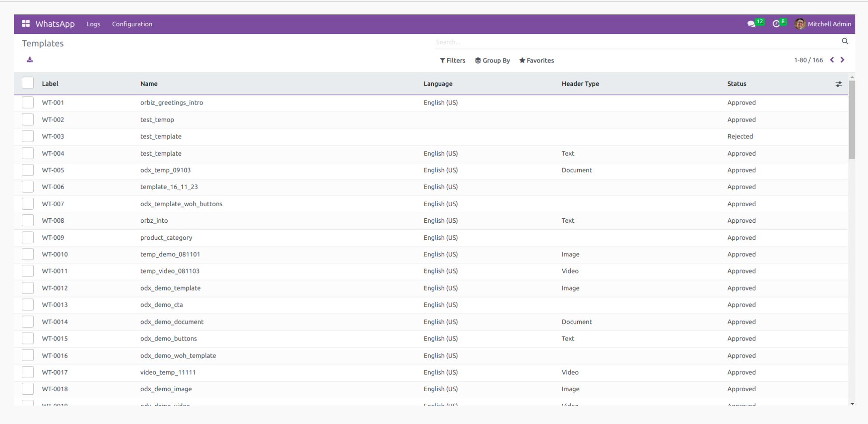Open the test_temop template

click(157, 119)
